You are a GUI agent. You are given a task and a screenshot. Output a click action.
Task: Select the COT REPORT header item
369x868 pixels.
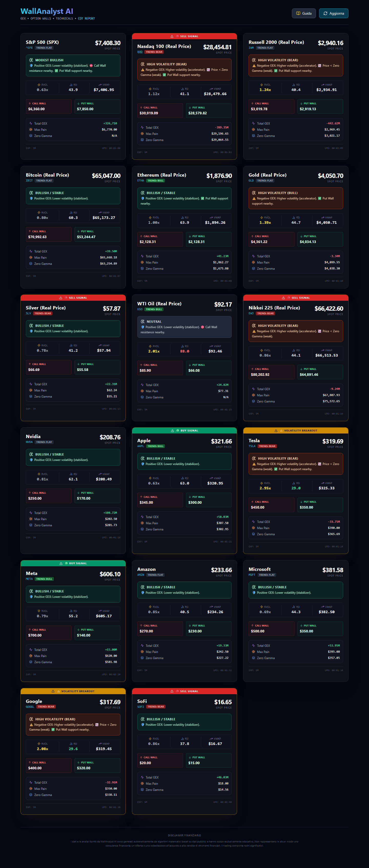(x=86, y=18)
